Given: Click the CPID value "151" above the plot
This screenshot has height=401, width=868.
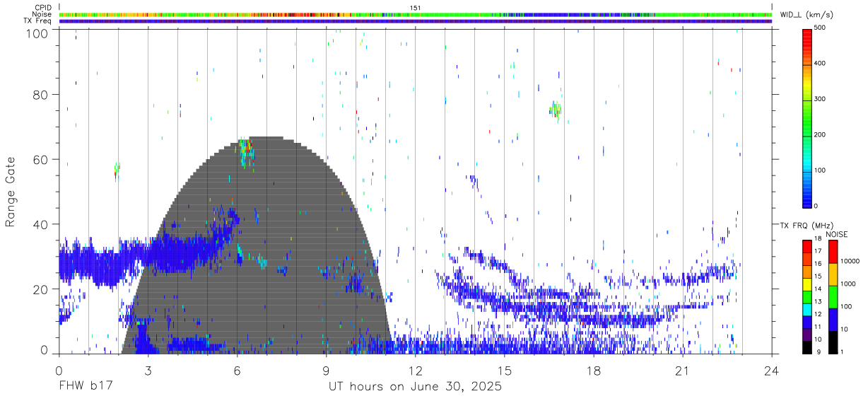Looking at the screenshot, I should pyautogui.click(x=416, y=8).
